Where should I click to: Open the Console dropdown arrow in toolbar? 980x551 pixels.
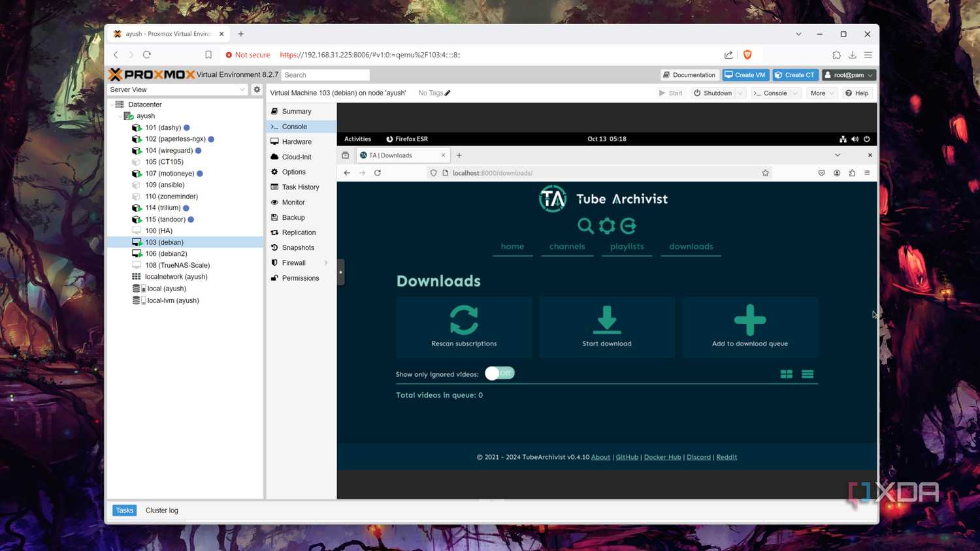point(796,93)
